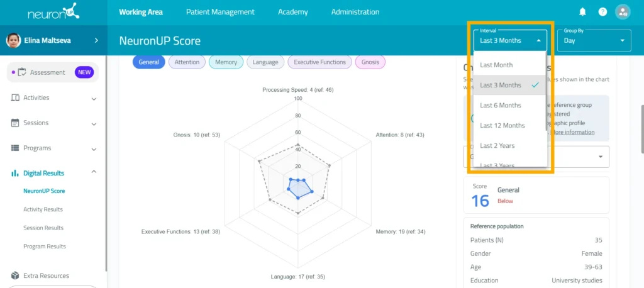The width and height of the screenshot is (644, 288).
Task: Choose Last 2 Years interval option
Action: point(510,145)
